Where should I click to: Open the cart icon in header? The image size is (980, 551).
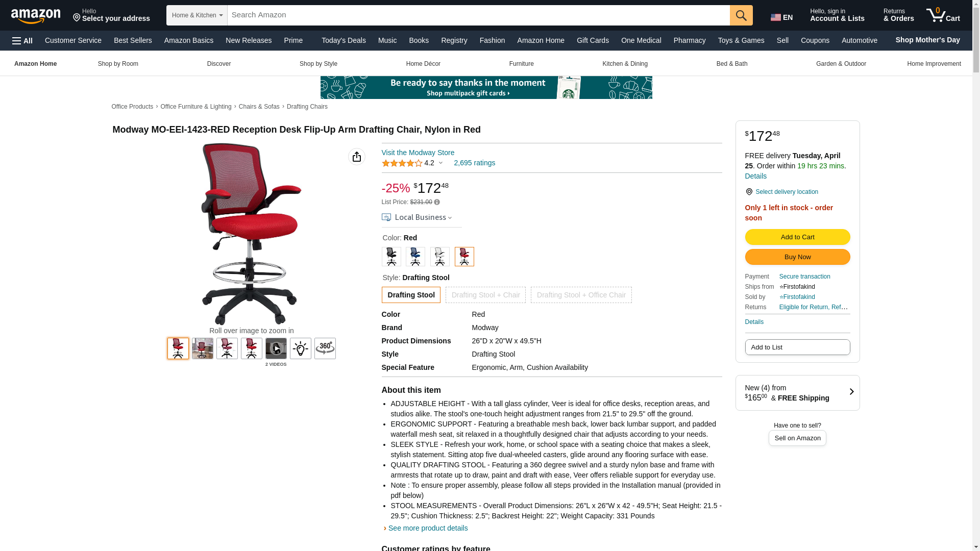tap(943, 15)
